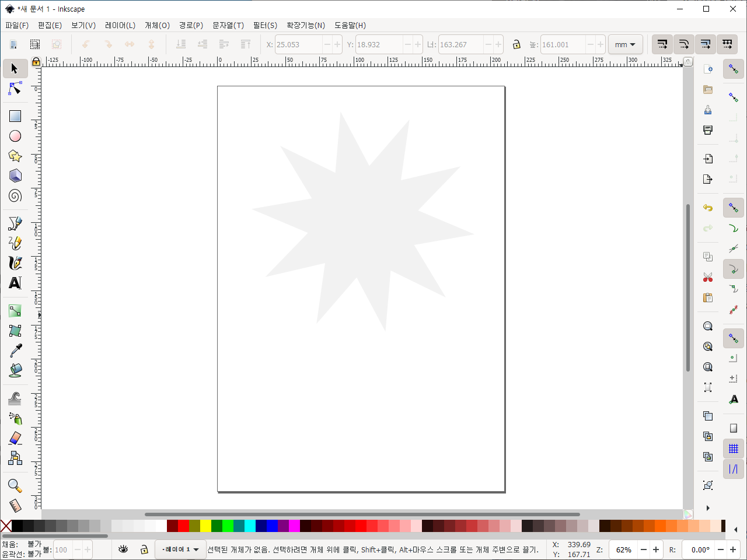Select the Spiral tool
Screen dimensions: 747x560
pos(15,195)
